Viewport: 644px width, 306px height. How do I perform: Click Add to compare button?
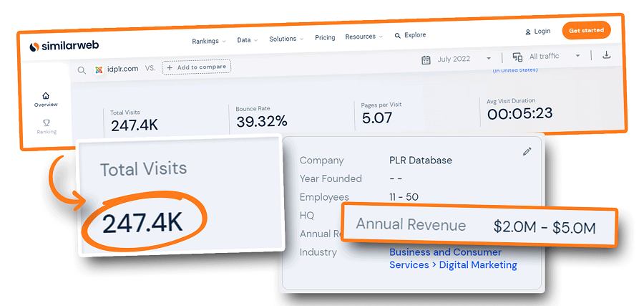click(x=196, y=67)
